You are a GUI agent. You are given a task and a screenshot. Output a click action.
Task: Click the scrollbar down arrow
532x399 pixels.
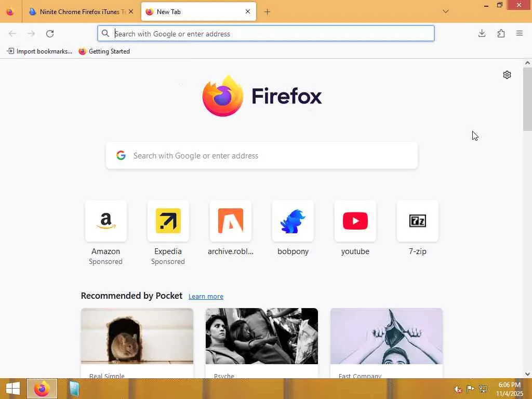coord(527,374)
